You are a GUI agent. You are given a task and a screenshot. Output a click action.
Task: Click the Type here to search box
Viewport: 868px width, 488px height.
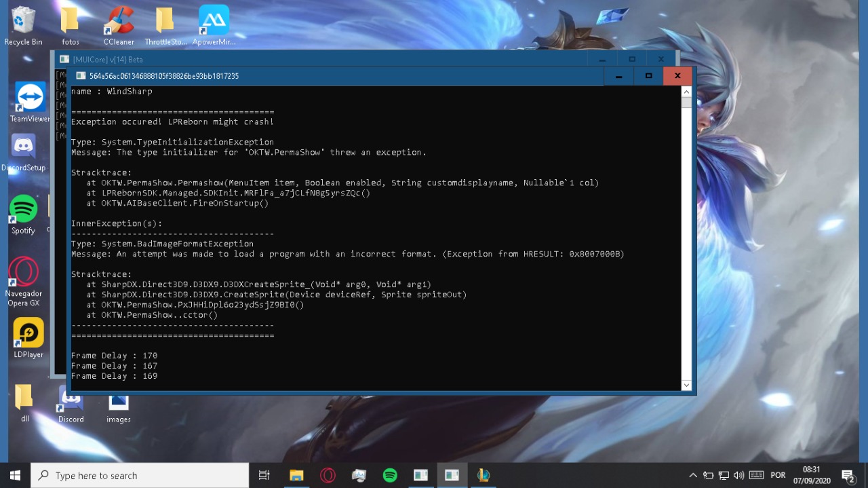[140, 475]
